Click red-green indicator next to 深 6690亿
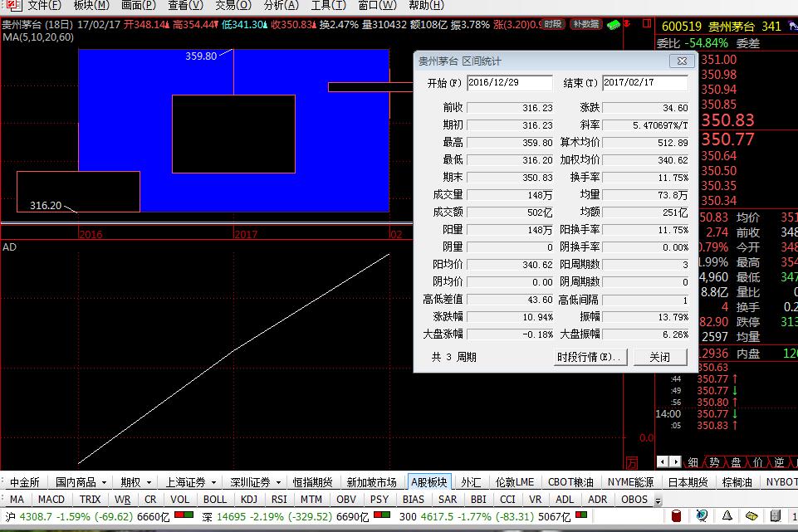The width and height of the screenshot is (798, 532). (x=383, y=515)
